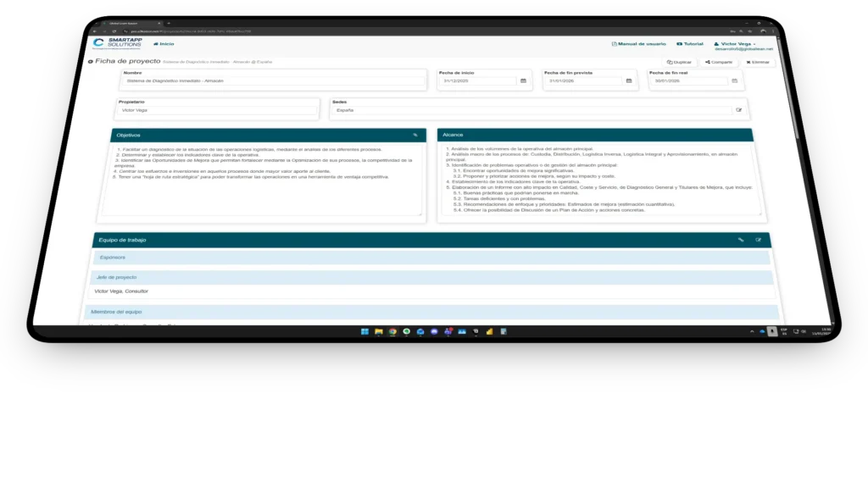868x488 pixels.
Task: Open calendar picker for Fecha de fin real
Action: click(734, 81)
